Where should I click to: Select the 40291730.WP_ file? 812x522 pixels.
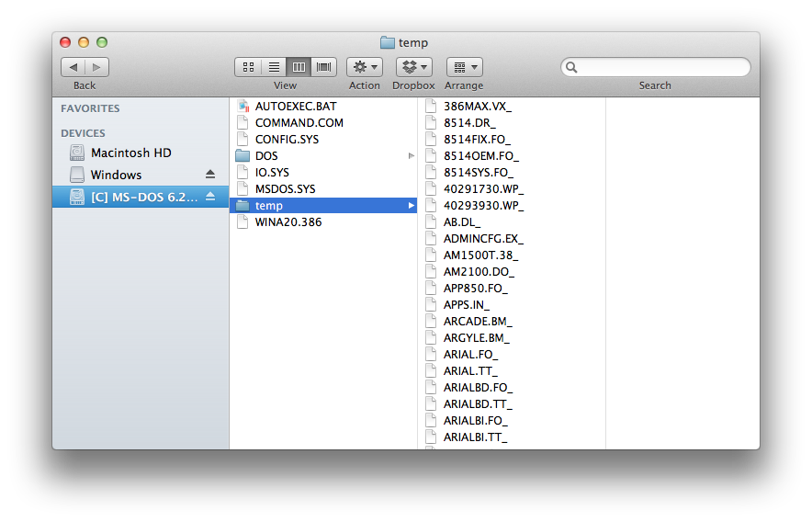point(512,189)
